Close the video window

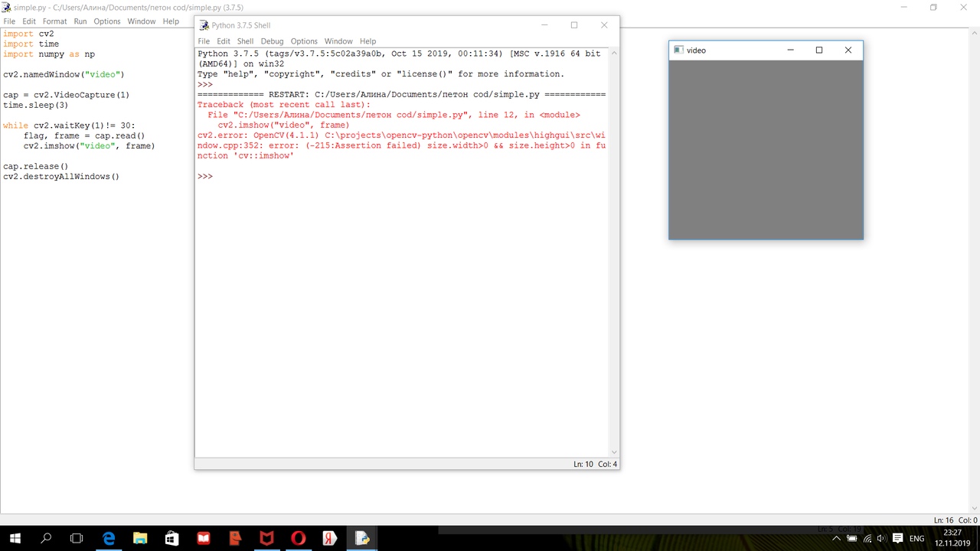[x=848, y=50]
